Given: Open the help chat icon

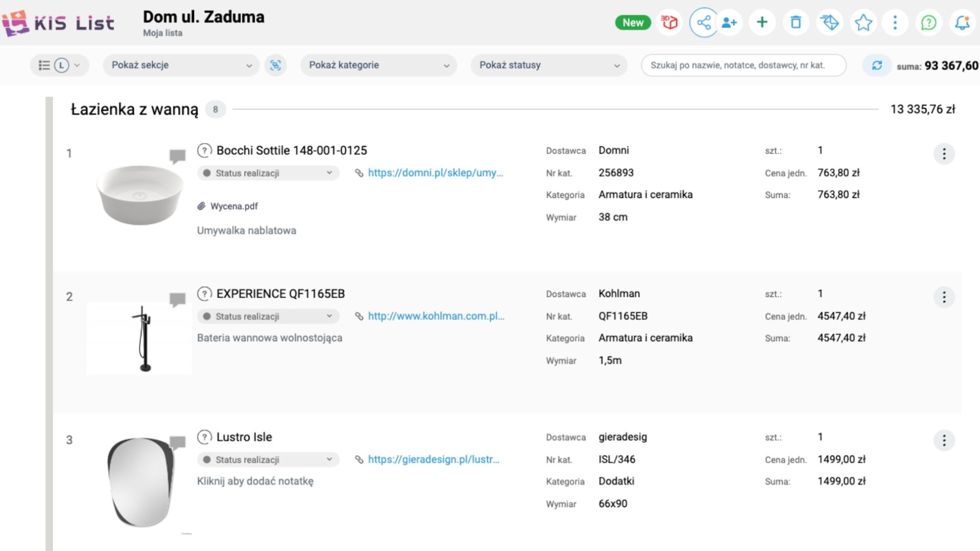Looking at the screenshot, I should [x=928, y=23].
